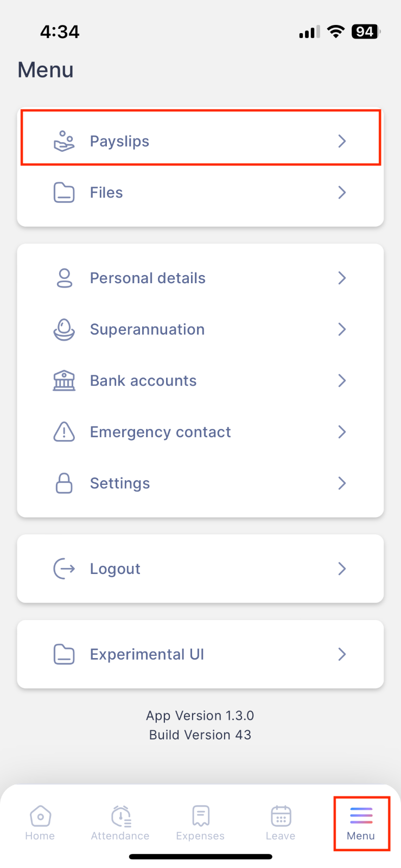
Task: Tap the Personal details person icon
Action: click(x=64, y=278)
